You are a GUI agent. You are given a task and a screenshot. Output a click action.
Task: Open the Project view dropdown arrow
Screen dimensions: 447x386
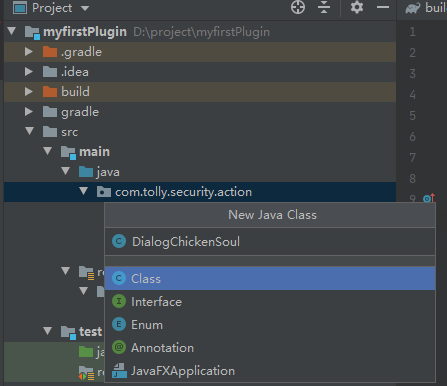pos(85,8)
